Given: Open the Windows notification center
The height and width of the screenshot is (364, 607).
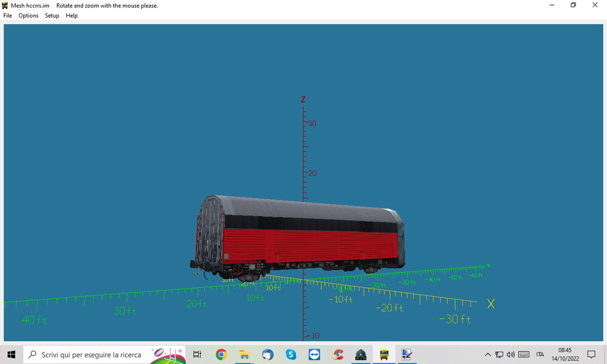Looking at the screenshot, I should point(591,354).
